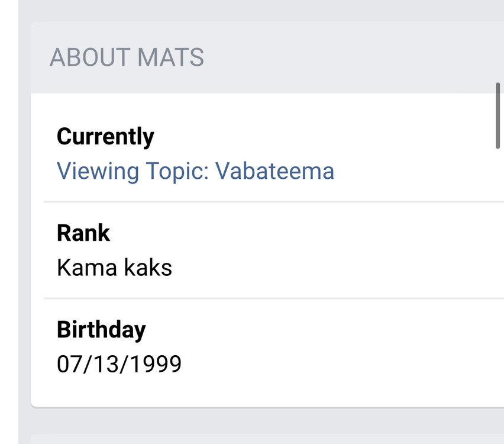504x444 pixels.
Task: Select the Rank field label
Action: [x=83, y=233]
